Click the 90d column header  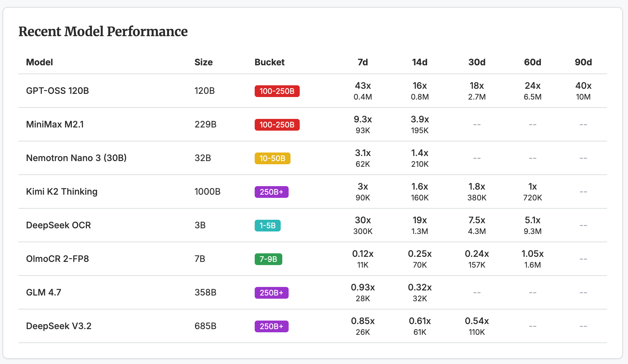[x=583, y=62]
